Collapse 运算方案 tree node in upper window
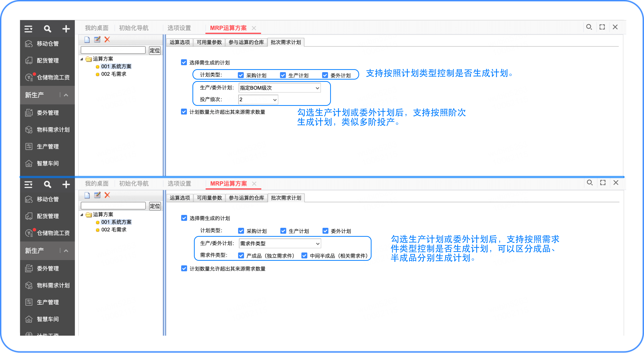Screen dimensions: 644x353 click(82, 59)
